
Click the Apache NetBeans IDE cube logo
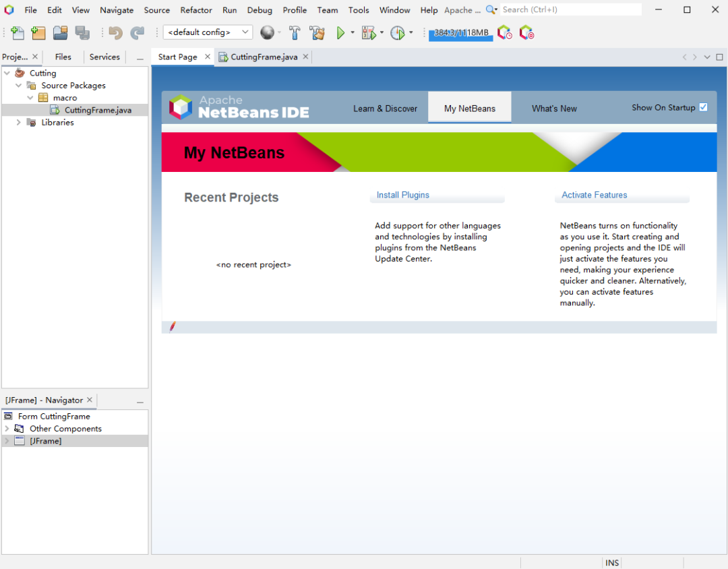[x=180, y=107]
